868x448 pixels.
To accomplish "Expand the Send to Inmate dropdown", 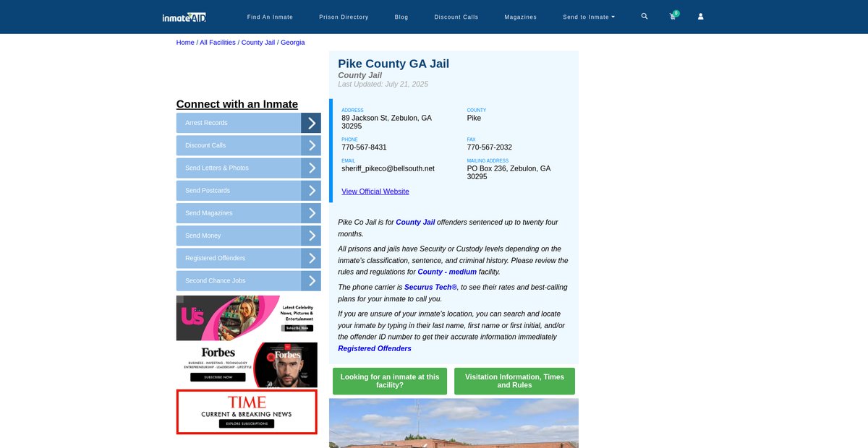I will pyautogui.click(x=589, y=17).
